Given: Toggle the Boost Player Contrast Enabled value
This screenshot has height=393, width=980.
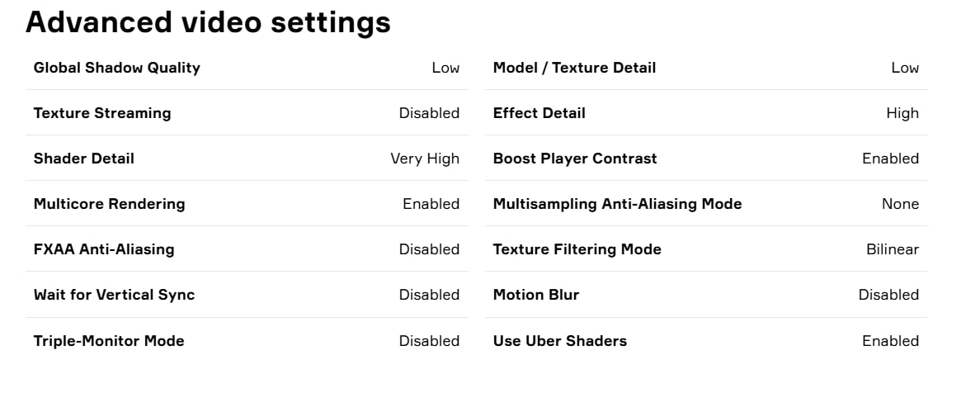Looking at the screenshot, I should tap(890, 159).
